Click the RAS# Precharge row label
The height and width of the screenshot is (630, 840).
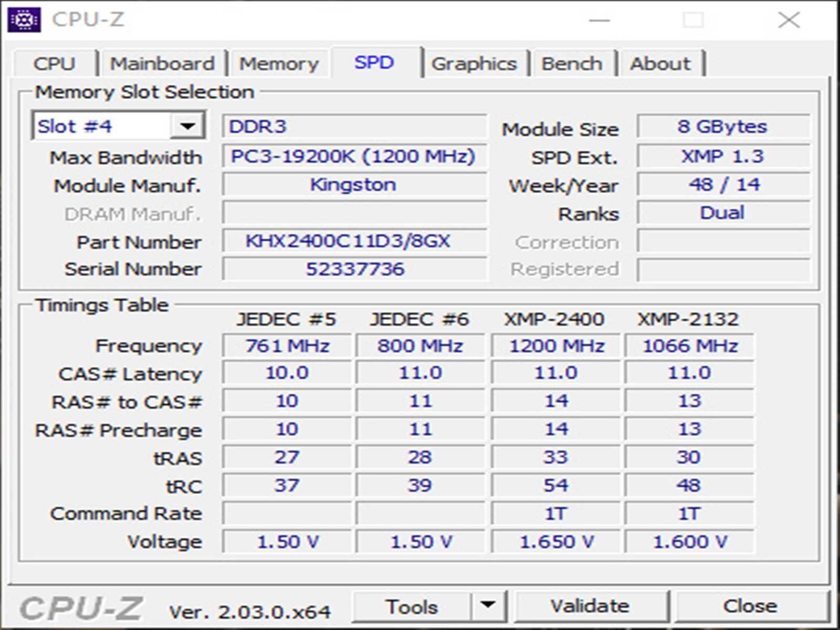[x=118, y=430]
